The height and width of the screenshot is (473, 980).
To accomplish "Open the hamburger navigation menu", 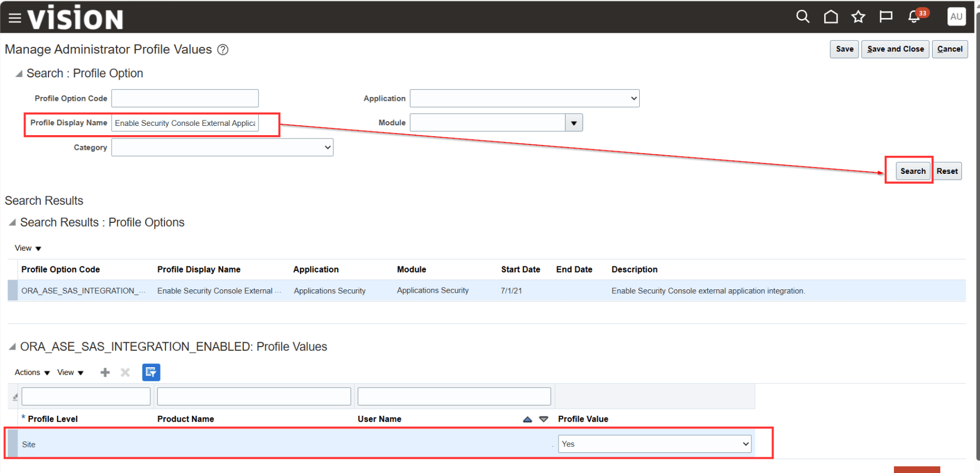I will 15,19.
